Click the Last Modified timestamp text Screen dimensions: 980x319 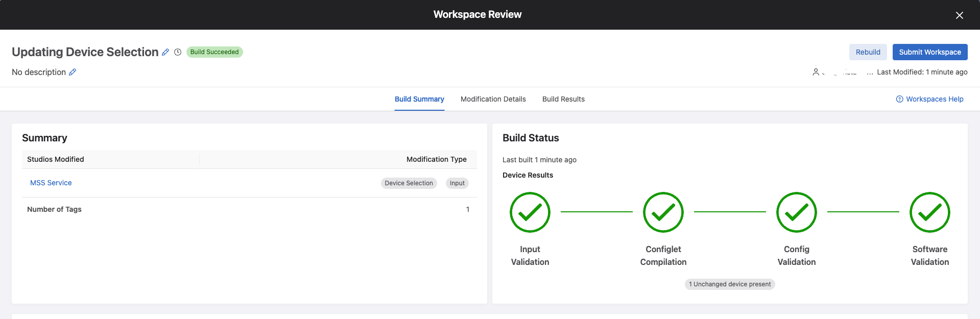[x=922, y=72]
